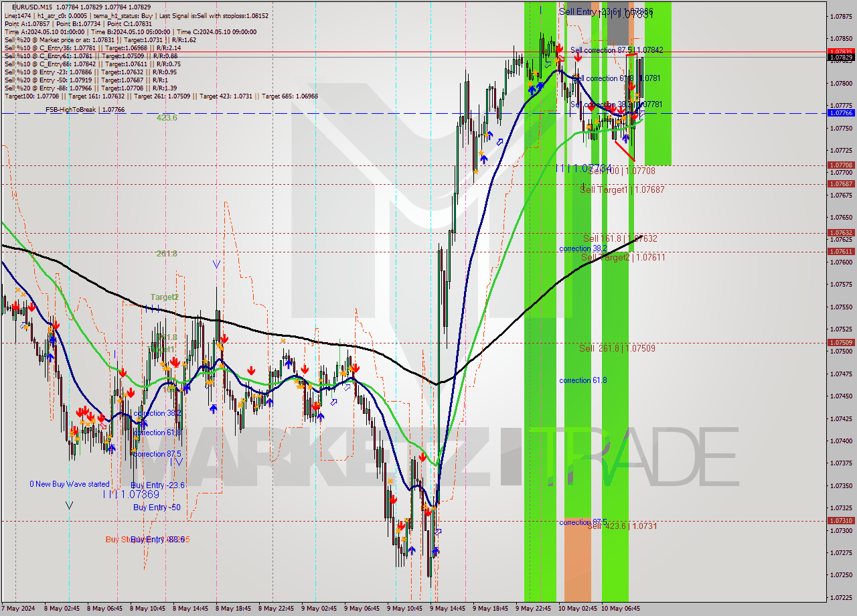
Task: Click the 'Sell 261.8 | 1.07509' label
Action: point(617,349)
